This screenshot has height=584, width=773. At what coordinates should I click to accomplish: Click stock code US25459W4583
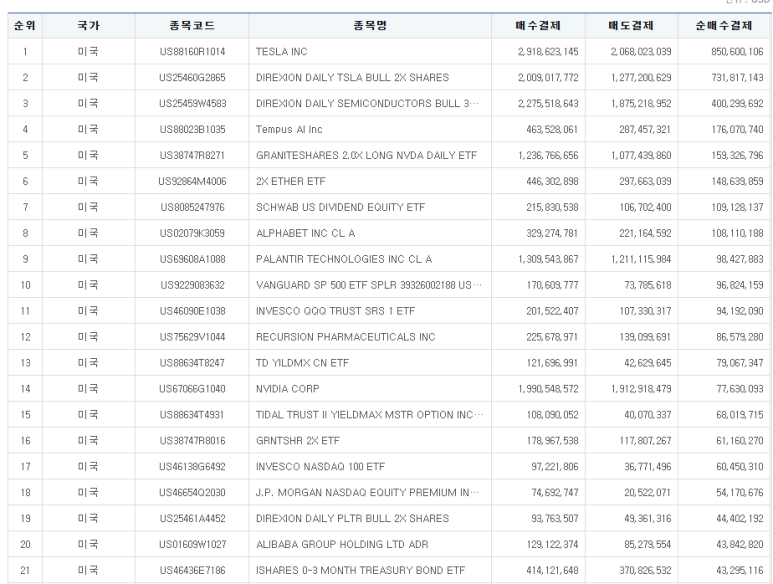192,103
